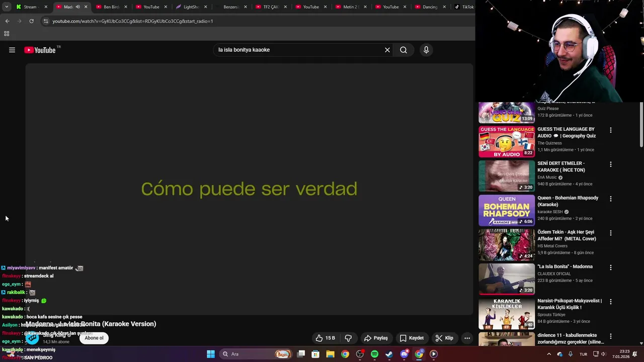This screenshot has height=362, width=644.
Task: Open options for GUESS THE LANGUAGE video
Action: point(611,130)
